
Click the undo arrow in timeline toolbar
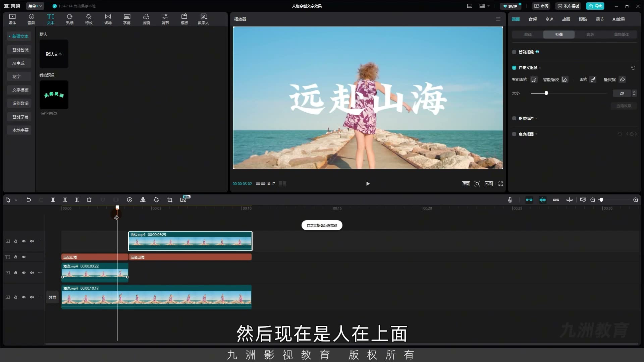pos(29,200)
